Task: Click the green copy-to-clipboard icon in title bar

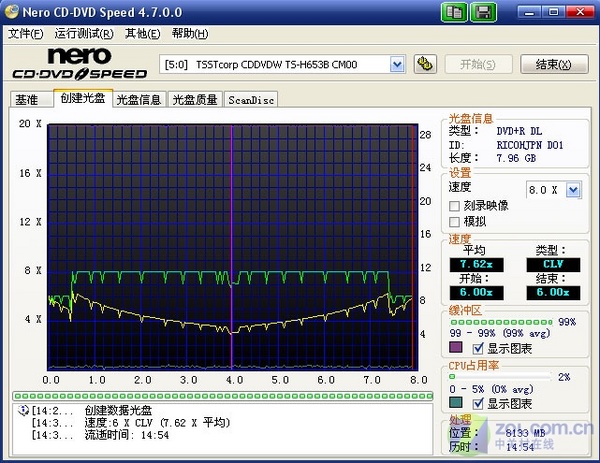Action: 454,12
